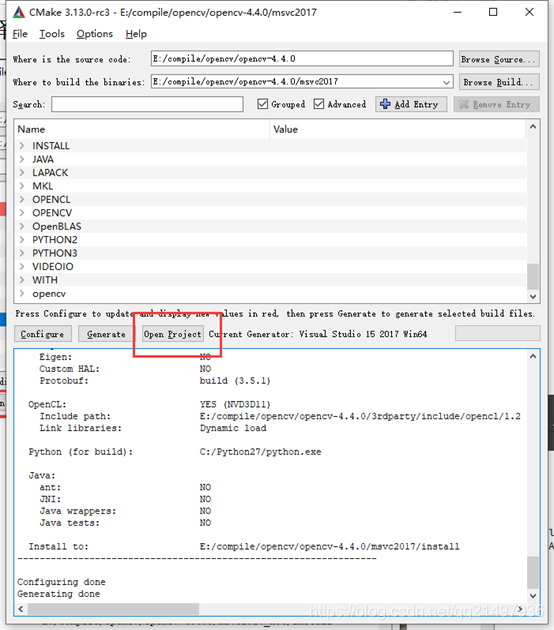Click the Browse Build button
The image size is (554, 630).
tap(499, 82)
